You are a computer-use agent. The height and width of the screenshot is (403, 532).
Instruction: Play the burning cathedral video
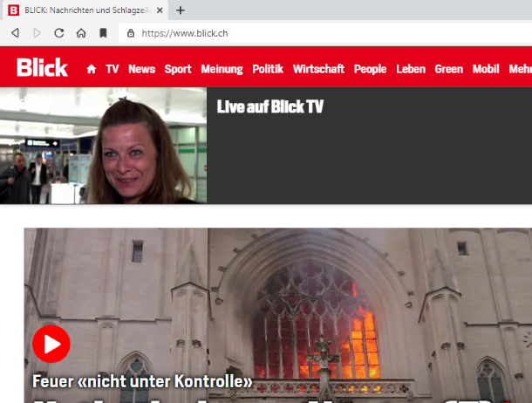51,344
